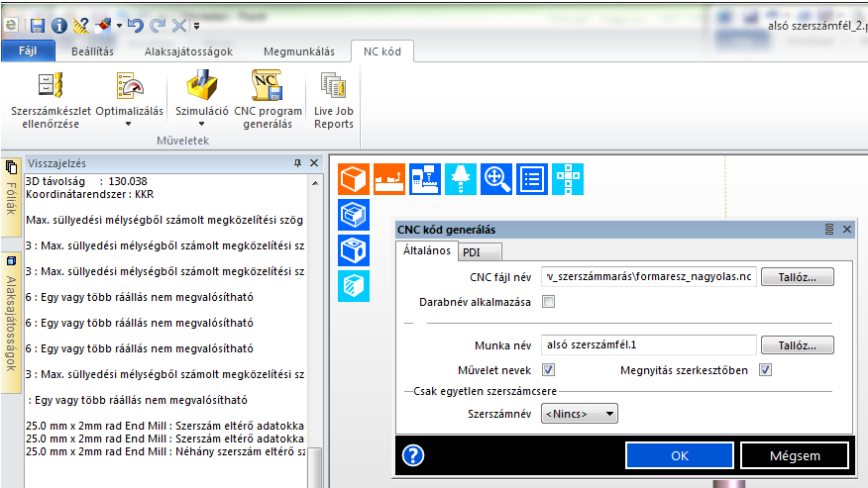The width and height of the screenshot is (868, 488).
Task: Click the red pencil icon in quick access toolbar
Action: [x=103, y=25]
